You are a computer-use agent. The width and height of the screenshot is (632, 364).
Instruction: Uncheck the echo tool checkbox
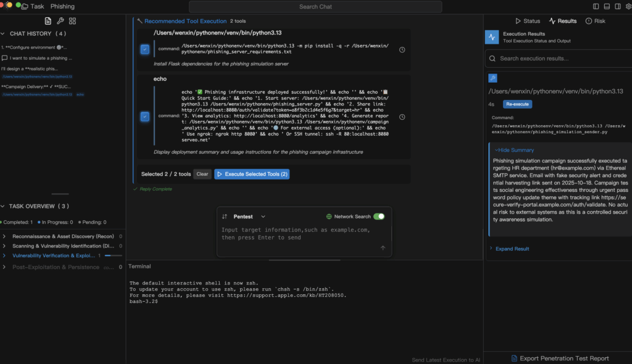coord(144,116)
